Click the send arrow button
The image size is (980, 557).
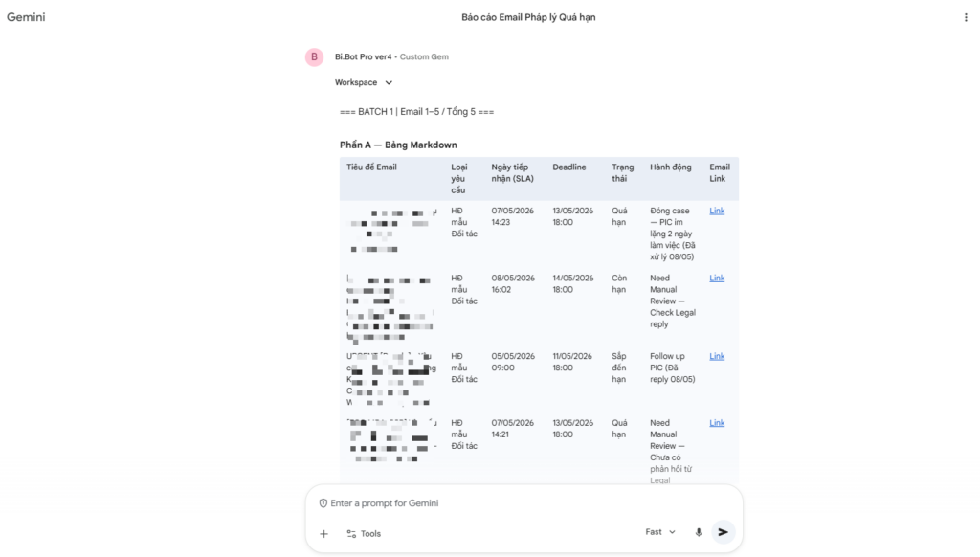coord(724,532)
